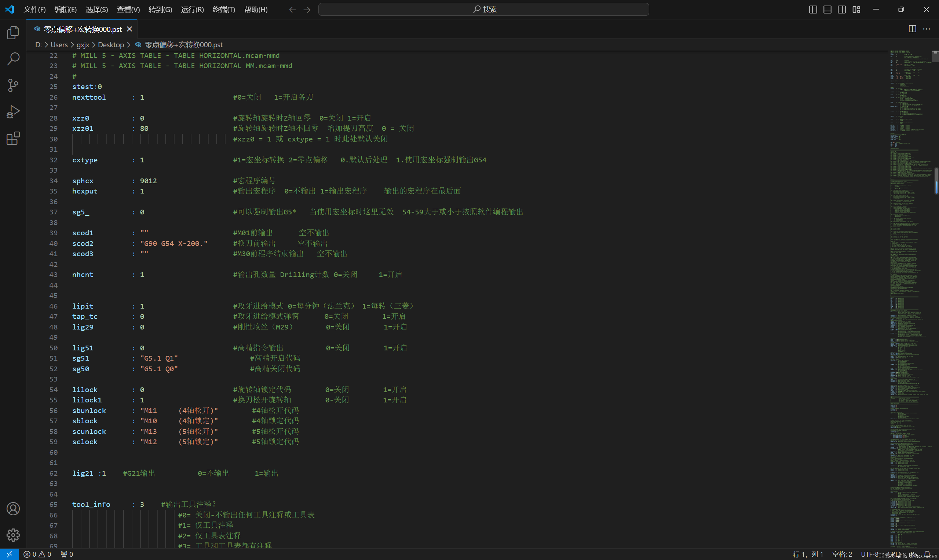
Task: Click the "G5.1 Q0" string
Action: tap(159, 369)
